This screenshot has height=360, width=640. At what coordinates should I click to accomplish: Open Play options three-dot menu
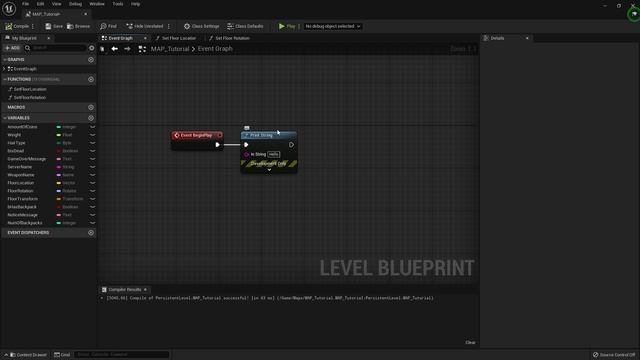point(299,26)
